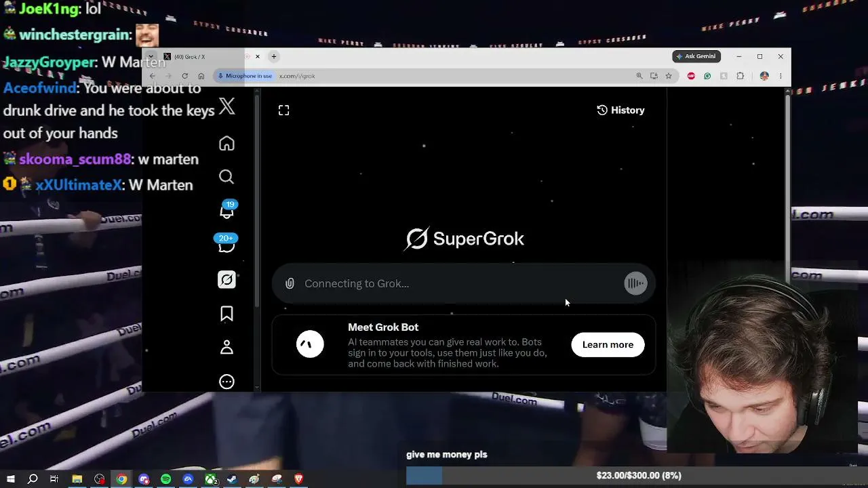Close the Grok / X tab
This screenshot has width=868, height=488.
[x=258, y=56]
